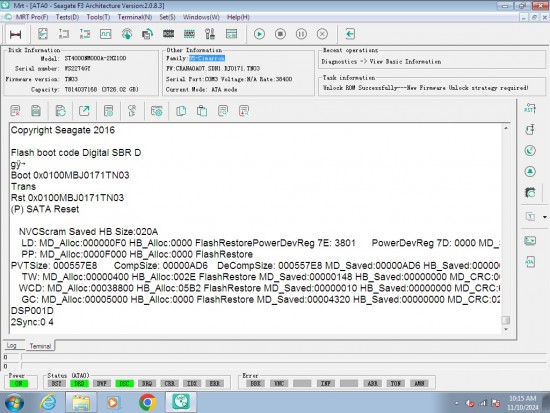The image size is (550, 413).
Task: Click the dark chip-with-refresh sidebar icon
Action: point(530,192)
